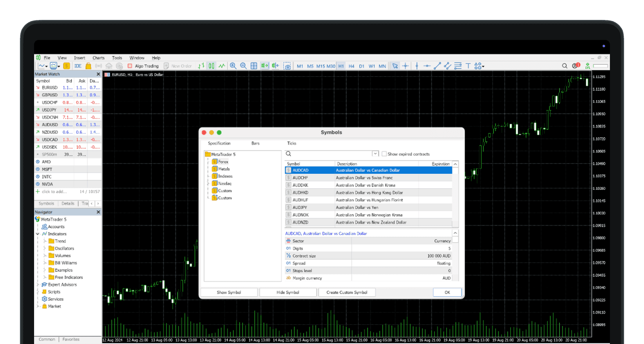This screenshot has height=344, width=644.
Task: Click the symbol search input field
Action: (332, 154)
